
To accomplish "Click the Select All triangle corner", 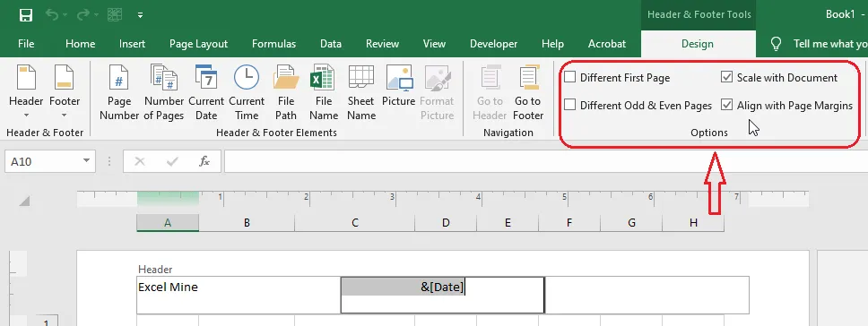I will click(24, 202).
